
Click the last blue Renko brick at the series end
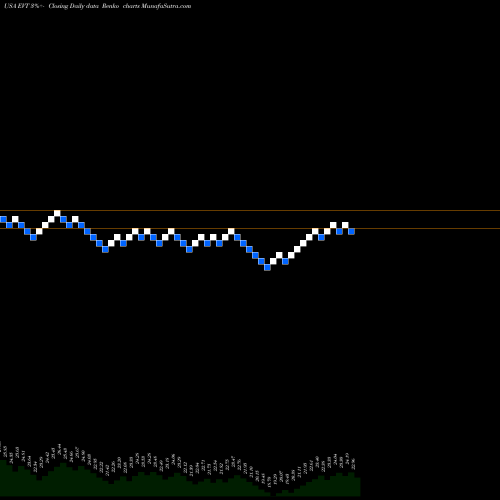pyautogui.click(x=351, y=231)
